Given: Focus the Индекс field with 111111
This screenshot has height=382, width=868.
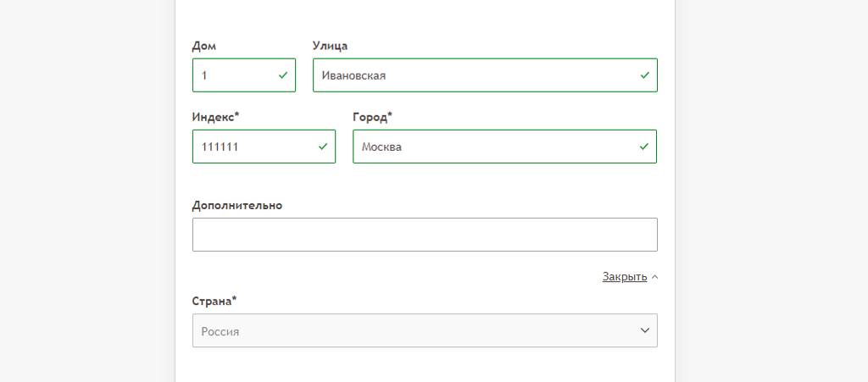Looking at the screenshot, I should pyautogui.click(x=264, y=147).
